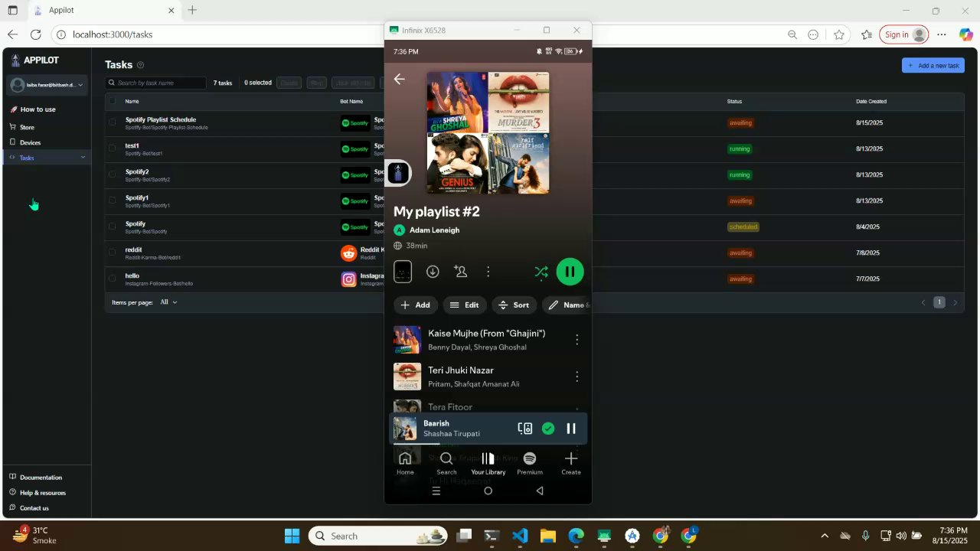Open Store in Appilot sidebar

point(27,127)
